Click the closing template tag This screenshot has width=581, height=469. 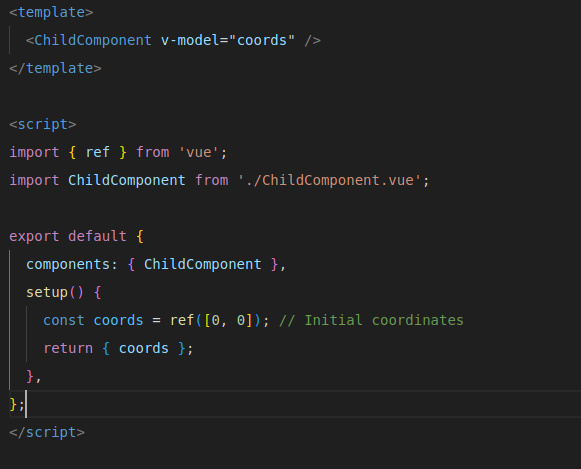point(55,68)
